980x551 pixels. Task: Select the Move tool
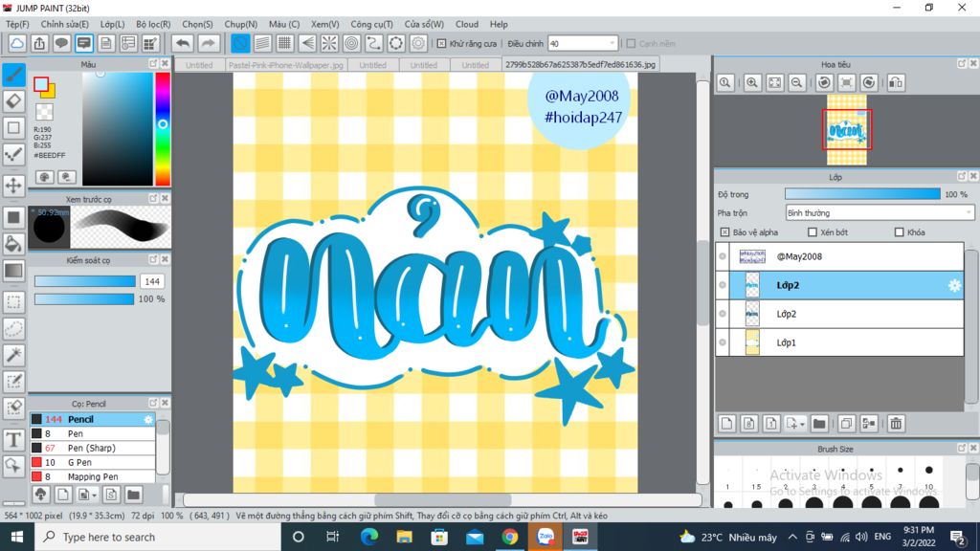(x=13, y=185)
